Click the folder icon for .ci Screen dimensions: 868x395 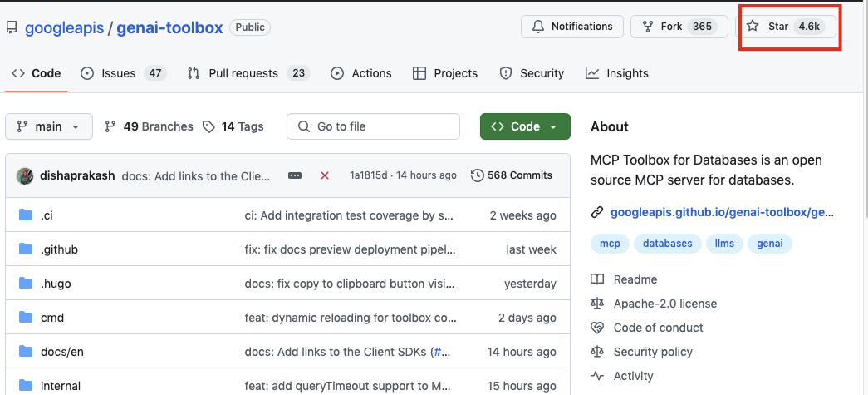click(26, 215)
